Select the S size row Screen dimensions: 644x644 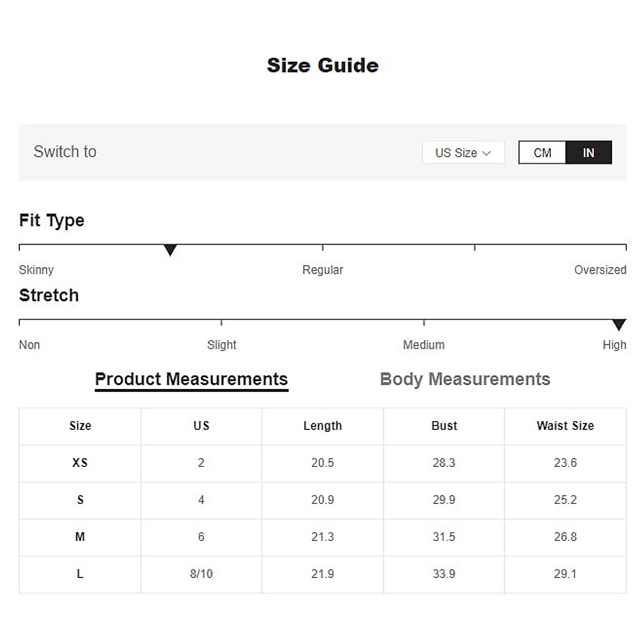[x=80, y=500]
